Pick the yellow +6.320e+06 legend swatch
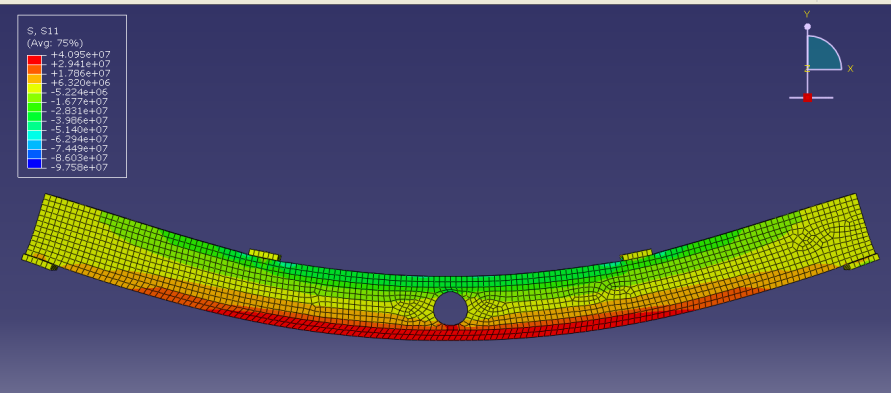 34,87
